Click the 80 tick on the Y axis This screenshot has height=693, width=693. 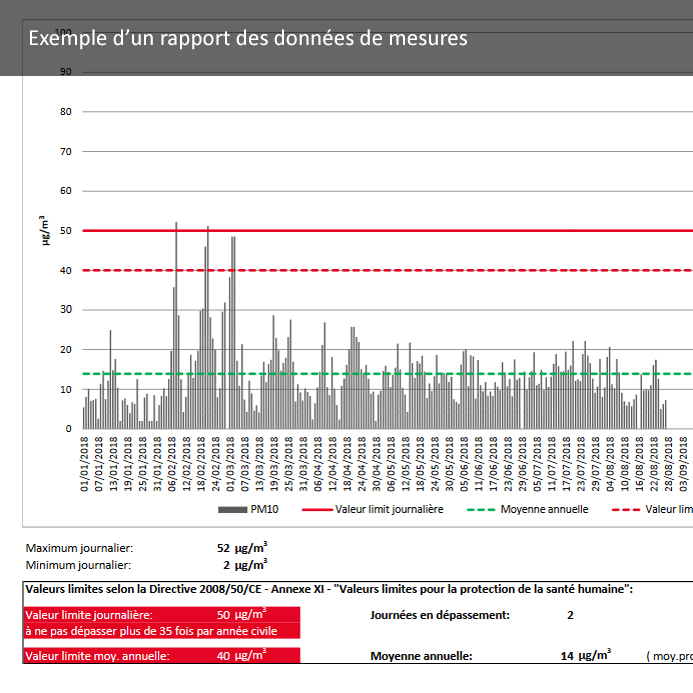[65, 111]
